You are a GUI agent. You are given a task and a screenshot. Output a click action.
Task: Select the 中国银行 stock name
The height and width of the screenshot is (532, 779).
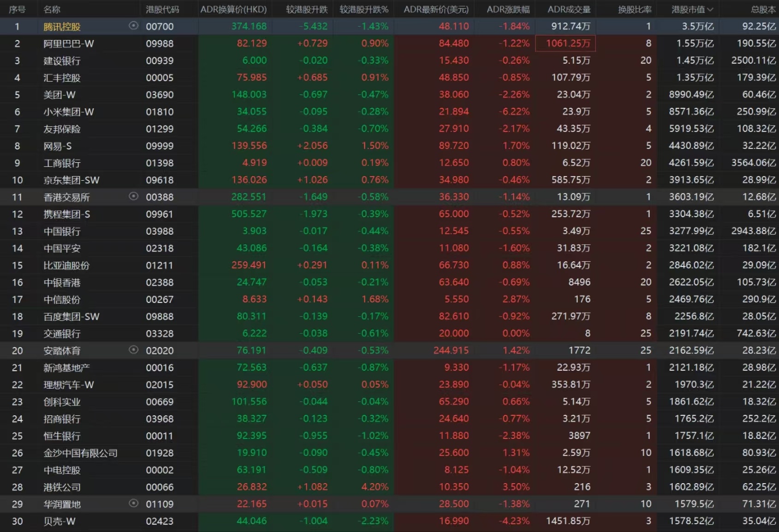pyautogui.click(x=62, y=231)
